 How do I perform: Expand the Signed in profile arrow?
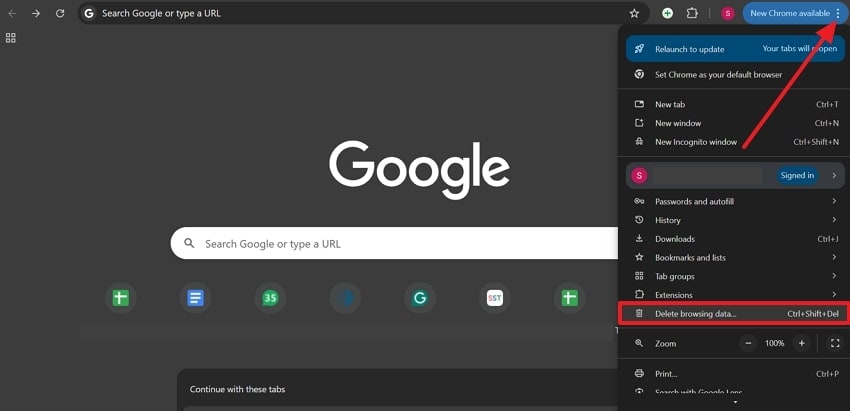834,175
